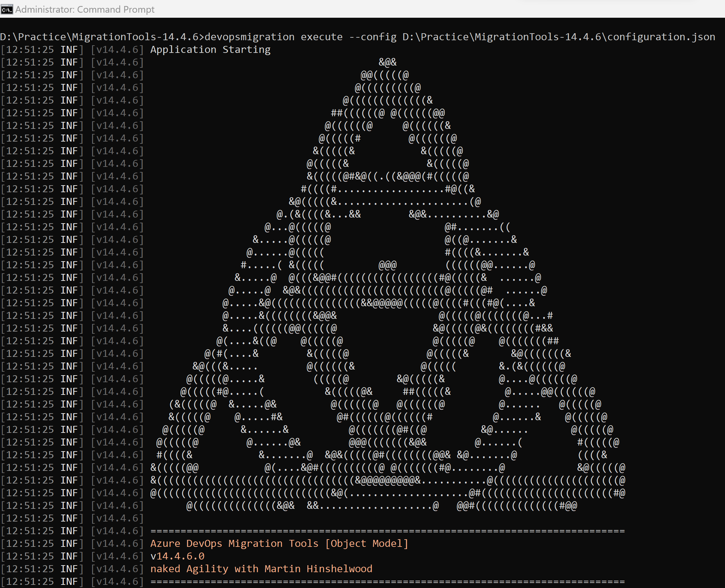This screenshot has height=588, width=725.
Task: Click the '--config' flag in the command line
Action: coord(373,37)
